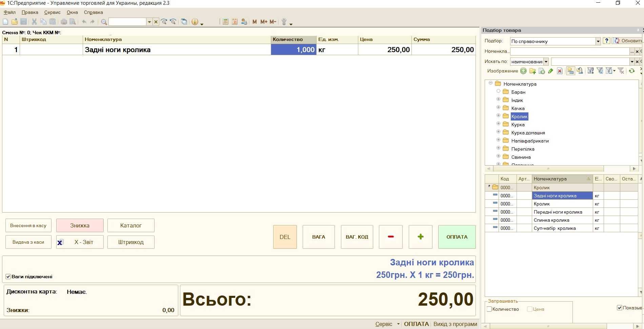
Task: Open the Calendar icon in toolbar
Action: tap(235, 22)
